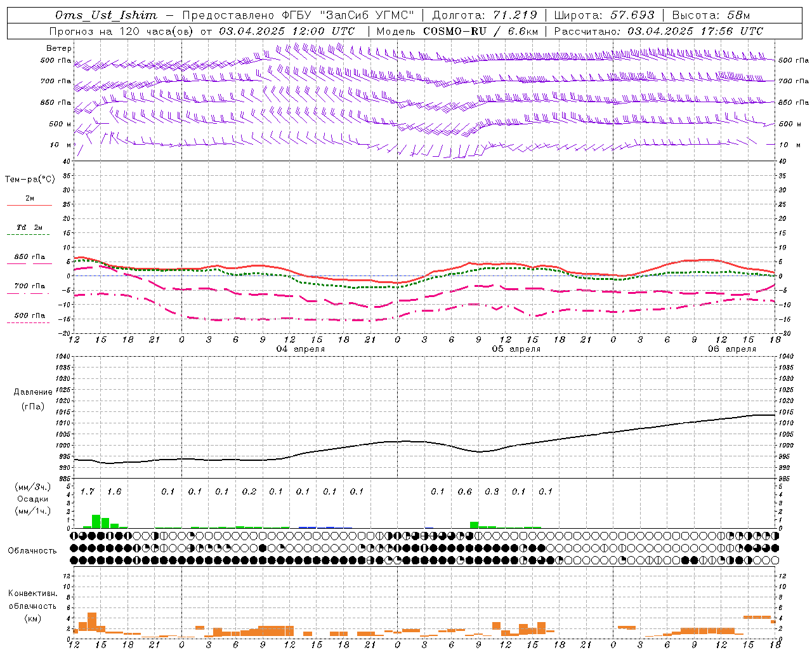Click the 06 апреля date label

732,349
